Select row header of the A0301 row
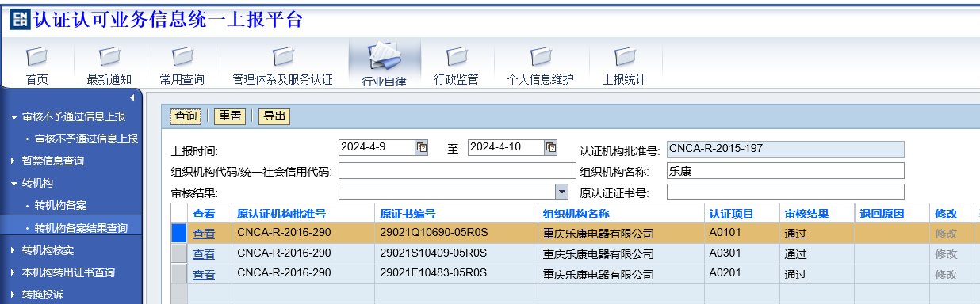The image size is (980, 304). click(179, 253)
